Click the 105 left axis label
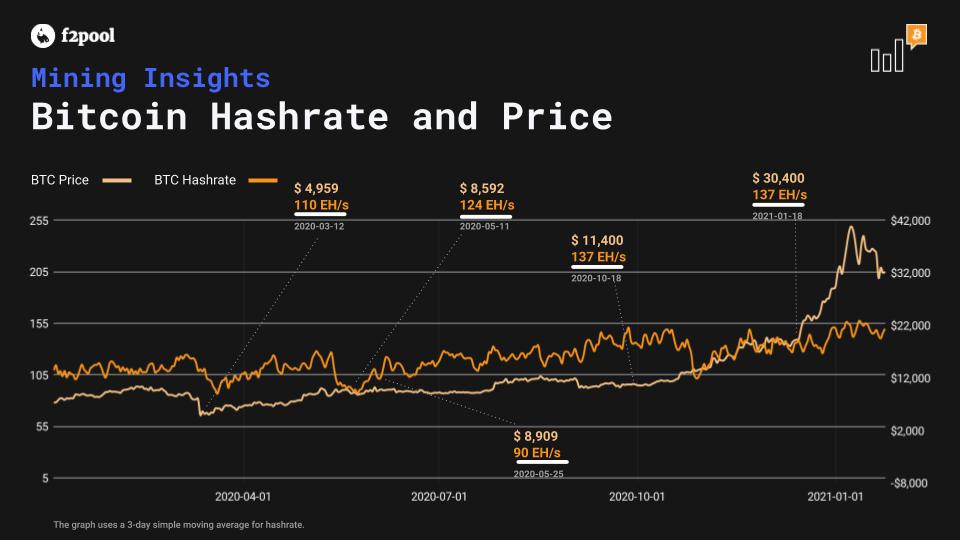 click(39, 375)
